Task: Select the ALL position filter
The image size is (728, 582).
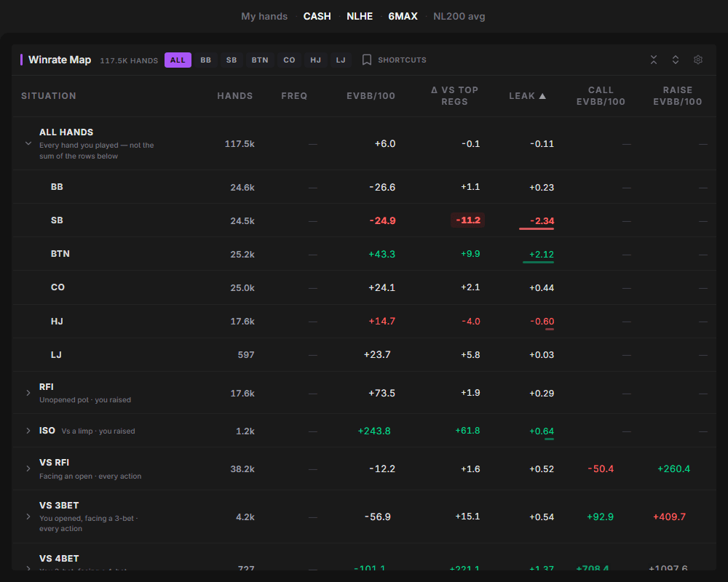Action: coord(178,60)
